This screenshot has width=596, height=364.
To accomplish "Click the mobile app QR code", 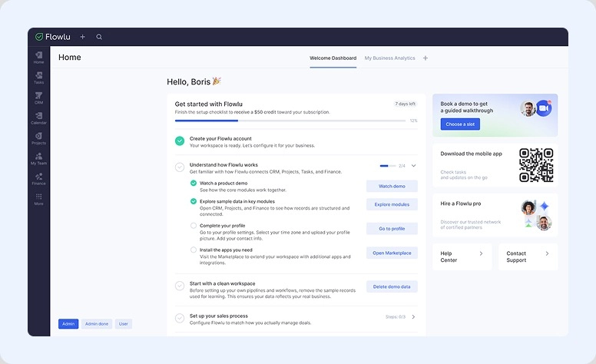I will 536,165.
